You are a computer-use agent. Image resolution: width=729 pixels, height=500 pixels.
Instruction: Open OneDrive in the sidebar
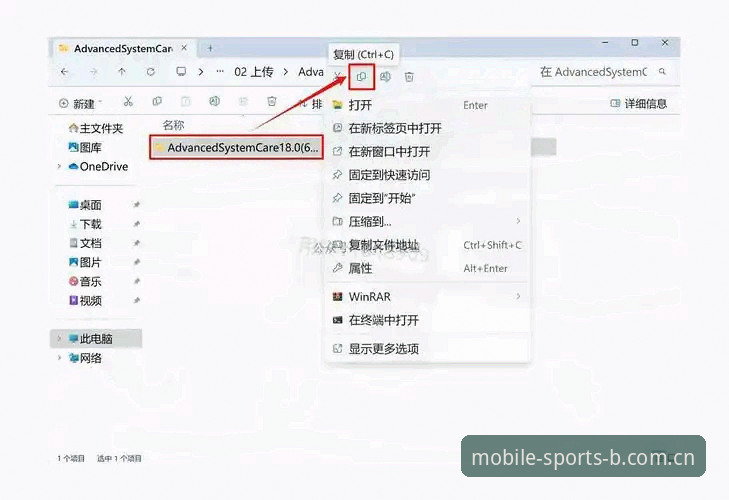(x=99, y=167)
